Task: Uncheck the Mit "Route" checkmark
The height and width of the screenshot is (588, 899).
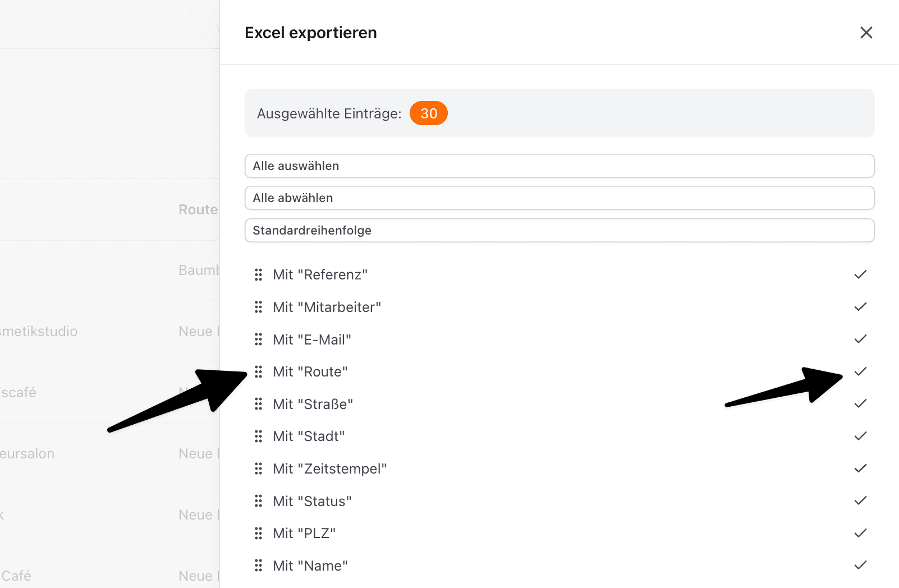Action: pos(860,371)
